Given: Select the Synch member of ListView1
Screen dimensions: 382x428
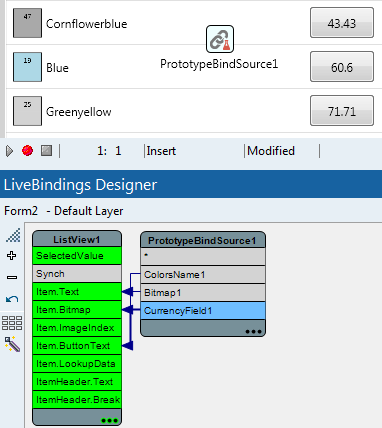Looking at the screenshot, I should pos(77,274).
